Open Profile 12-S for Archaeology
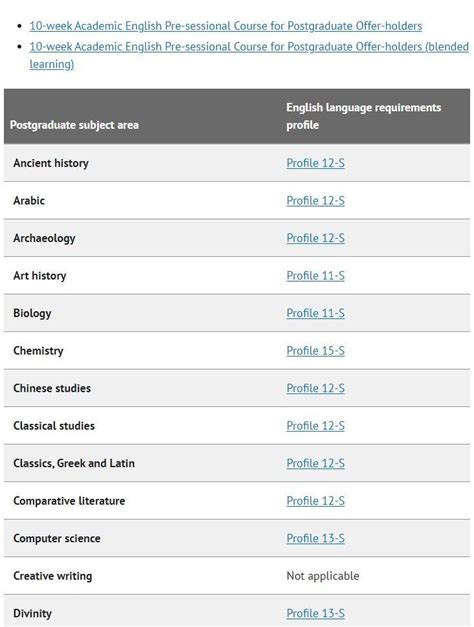 pos(315,238)
